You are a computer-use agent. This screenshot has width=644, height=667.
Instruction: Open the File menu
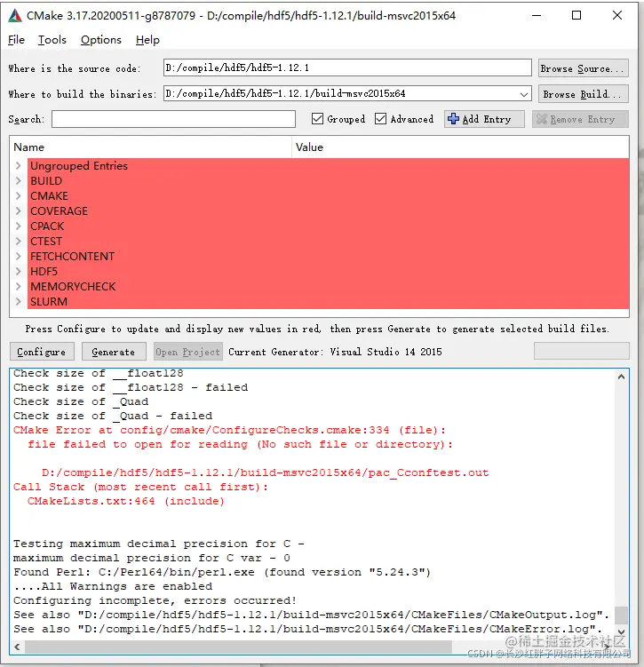click(17, 40)
